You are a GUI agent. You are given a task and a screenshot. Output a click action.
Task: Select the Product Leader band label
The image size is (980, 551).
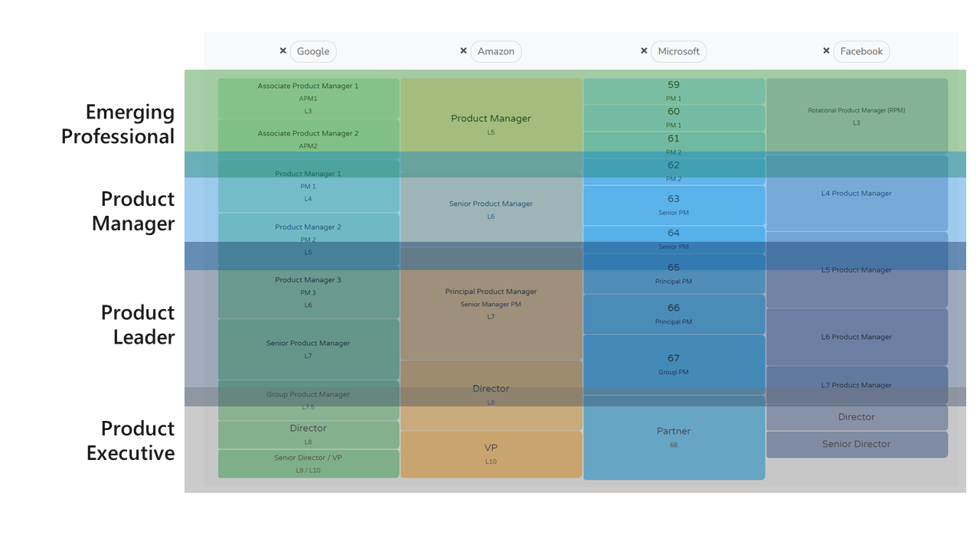pyautogui.click(x=138, y=324)
